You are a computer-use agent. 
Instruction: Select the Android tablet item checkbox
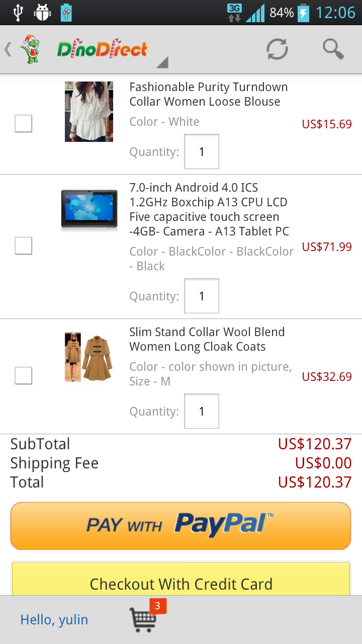24,246
